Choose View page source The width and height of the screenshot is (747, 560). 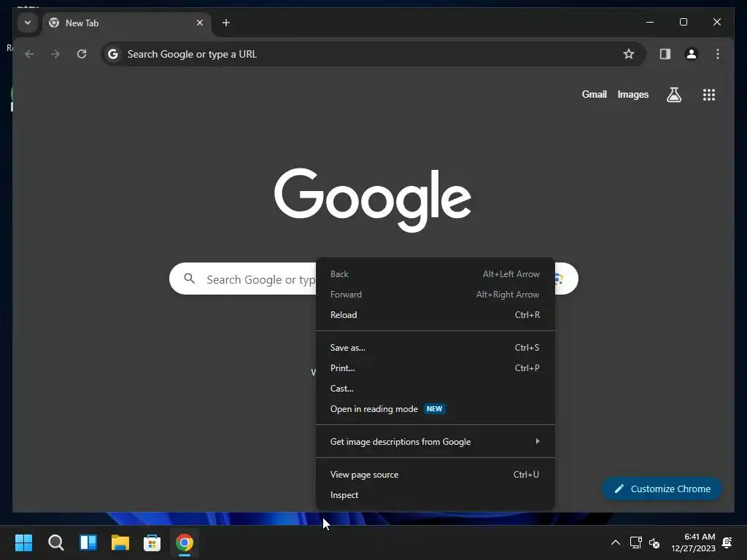[x=436, y=475]
